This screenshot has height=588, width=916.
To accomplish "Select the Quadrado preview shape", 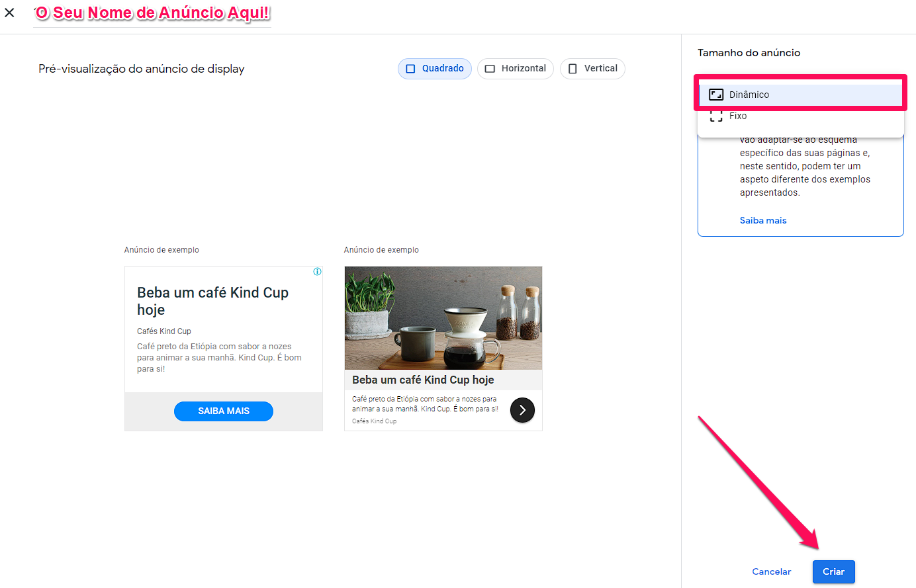I will pos(435,69).
